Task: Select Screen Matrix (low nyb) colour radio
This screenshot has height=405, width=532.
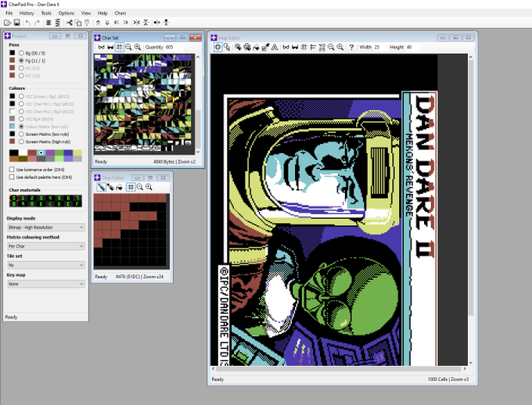Action: 21,134
